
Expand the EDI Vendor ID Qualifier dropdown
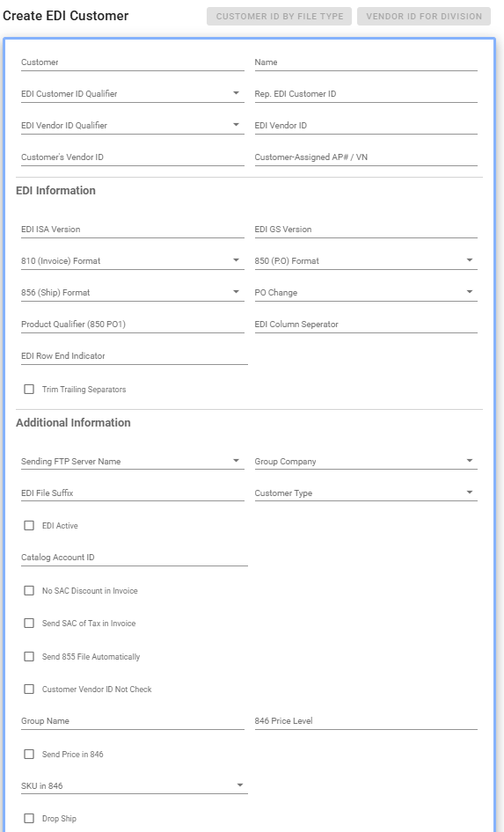133,126
